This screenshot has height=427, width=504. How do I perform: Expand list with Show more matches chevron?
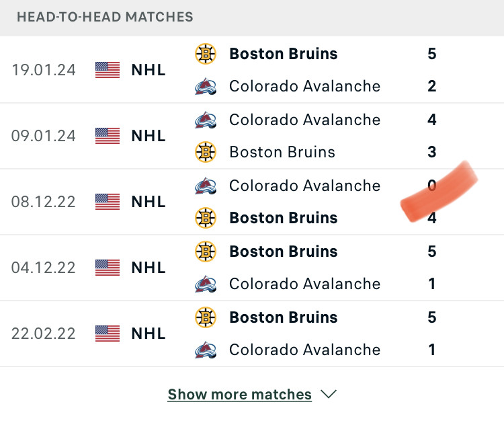click(329, 394)
